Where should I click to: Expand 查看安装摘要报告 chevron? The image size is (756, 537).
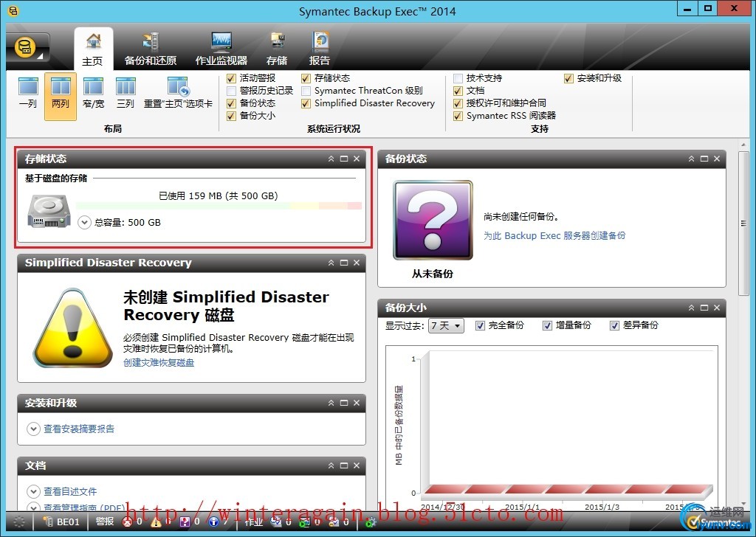tap(33, 429)
